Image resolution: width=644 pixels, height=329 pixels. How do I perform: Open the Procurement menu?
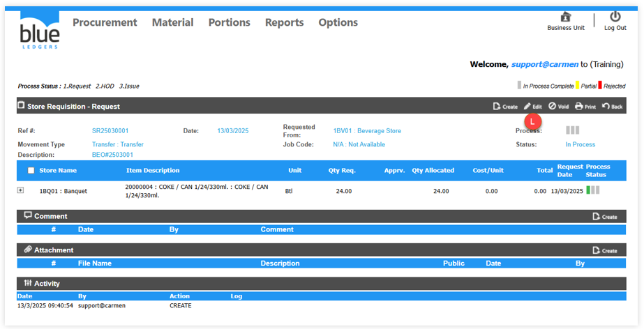tap(105, 22)
